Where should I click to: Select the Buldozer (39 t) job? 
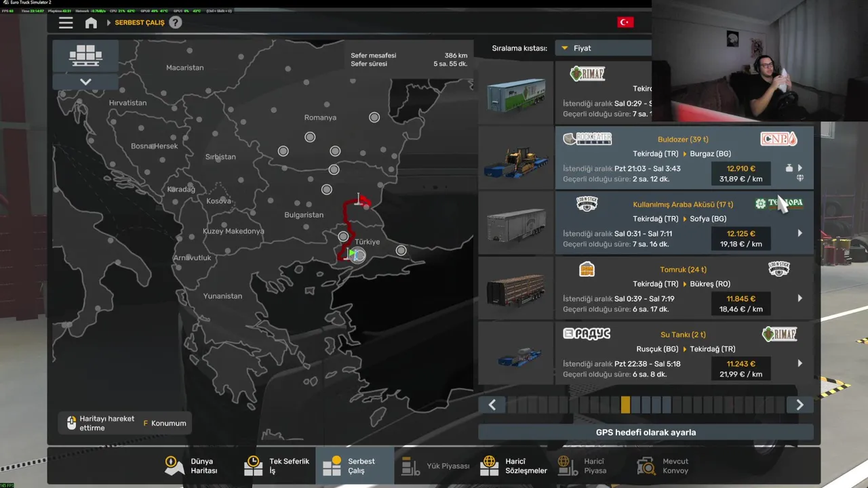[x=684, y=158]
